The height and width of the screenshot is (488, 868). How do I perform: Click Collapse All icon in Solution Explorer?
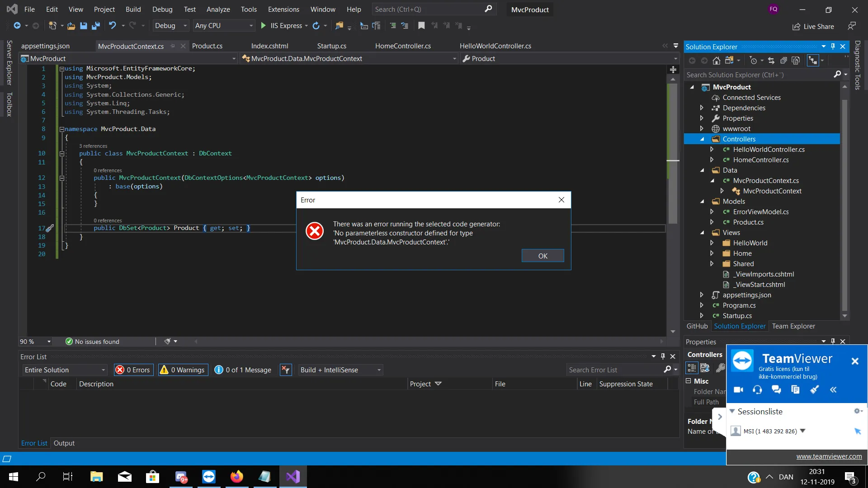pos(784,61)
